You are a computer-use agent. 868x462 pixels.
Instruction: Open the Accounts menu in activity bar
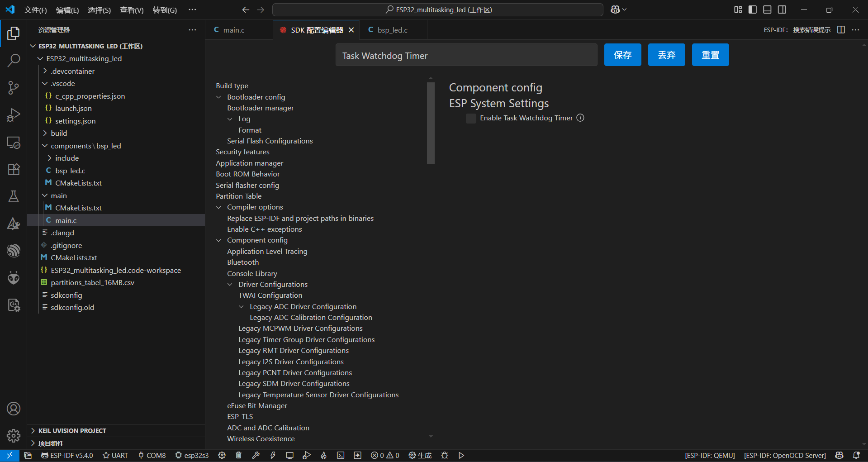14,409
